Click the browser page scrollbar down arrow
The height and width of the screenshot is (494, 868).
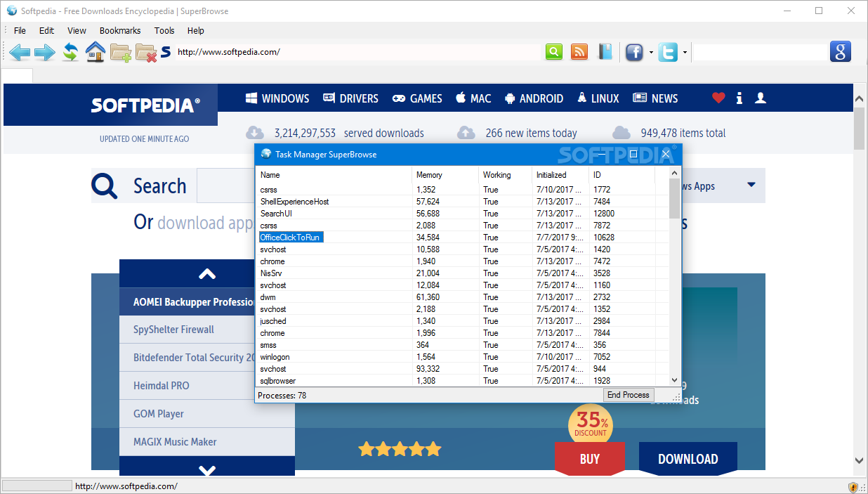(x=860, y=460)
